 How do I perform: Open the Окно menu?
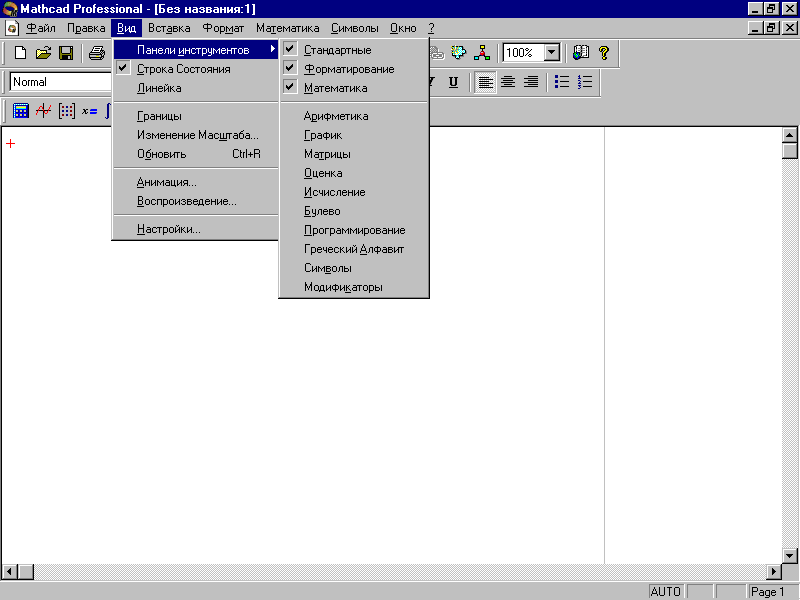click(403, 28)
